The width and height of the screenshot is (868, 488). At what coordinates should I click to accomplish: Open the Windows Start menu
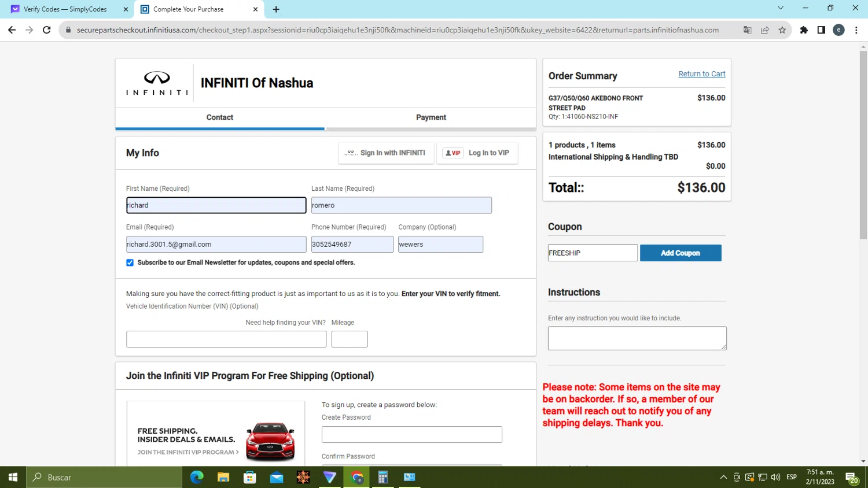[13, 477]
